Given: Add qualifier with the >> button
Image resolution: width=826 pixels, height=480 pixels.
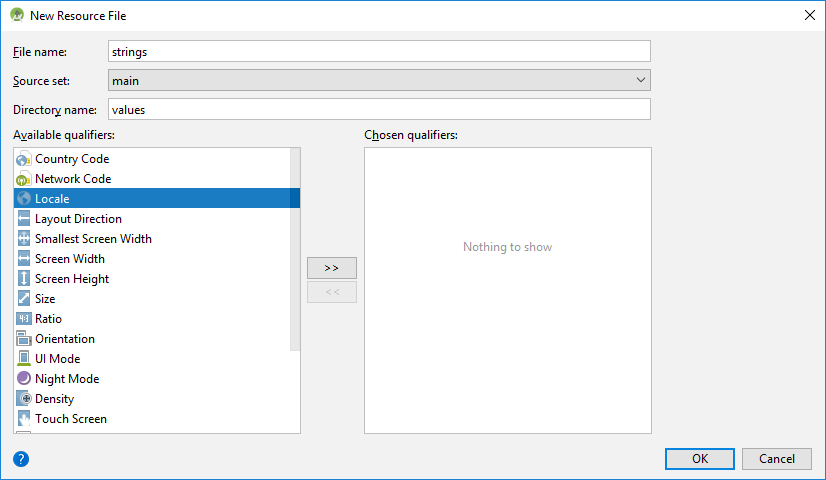Looking at the screenshot, I should point(332,268).
